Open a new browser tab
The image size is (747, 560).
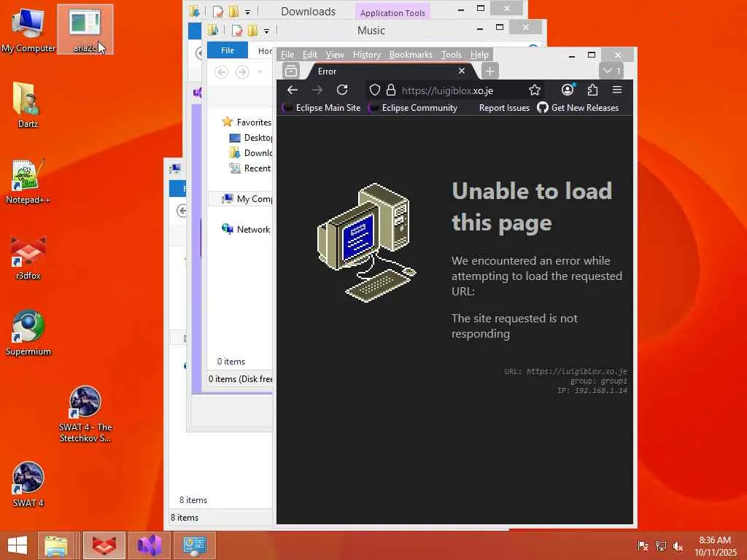click(489, 71)
